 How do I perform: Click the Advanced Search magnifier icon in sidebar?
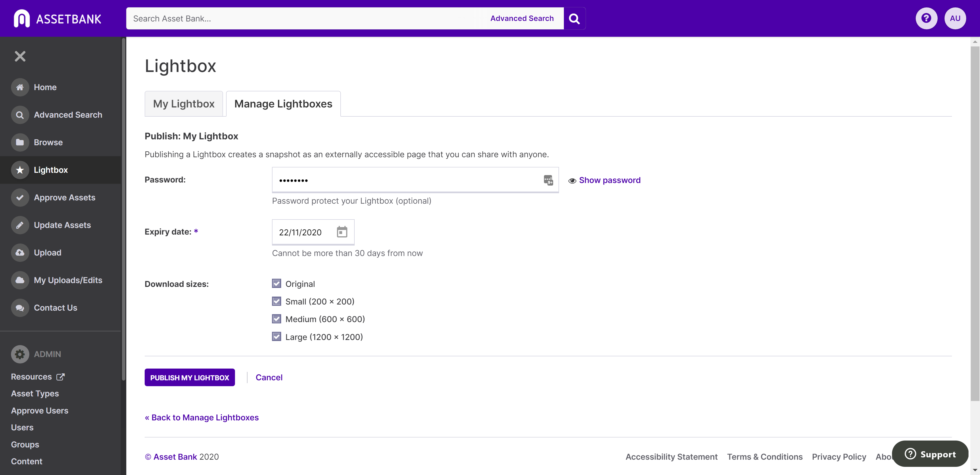pyautogui.click(x=20, y=115)
